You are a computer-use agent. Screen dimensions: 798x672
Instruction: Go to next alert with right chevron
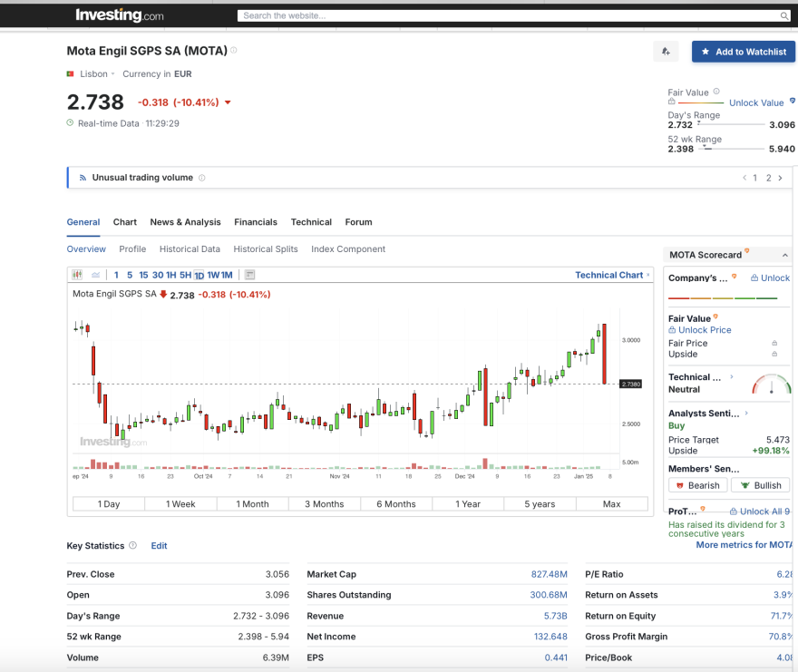click(x=780, y=178)
